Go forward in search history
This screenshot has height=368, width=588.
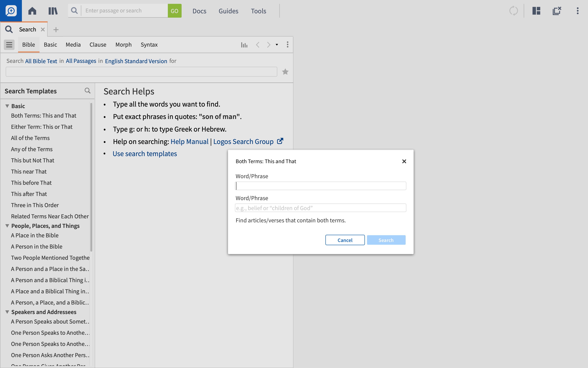[x=268, y=45]
